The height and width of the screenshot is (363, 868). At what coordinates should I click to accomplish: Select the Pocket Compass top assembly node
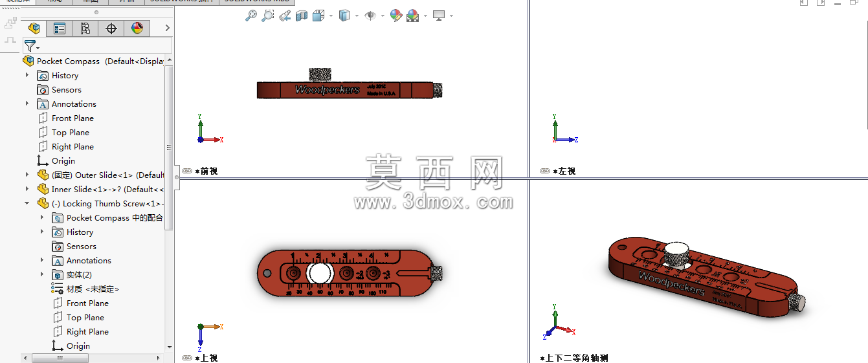tap(93, 61)
